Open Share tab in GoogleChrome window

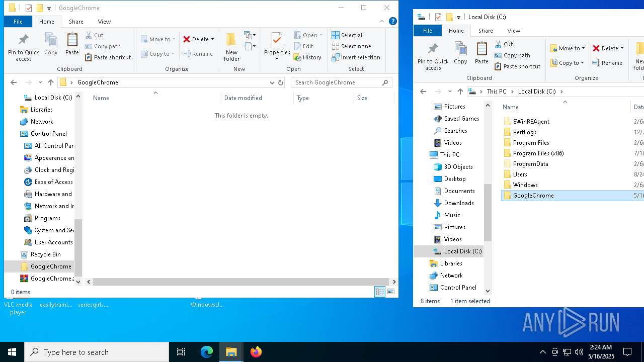pos(76,22)
